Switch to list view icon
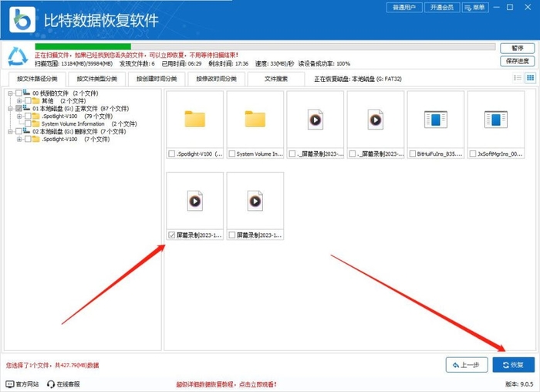The image size is (540, 392). point(517,78)
